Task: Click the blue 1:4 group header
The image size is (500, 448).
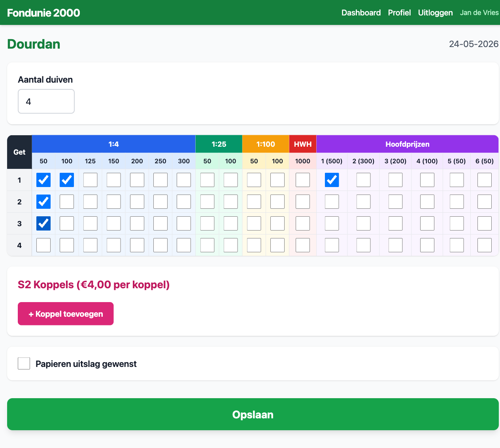Action: pos(113,144)
